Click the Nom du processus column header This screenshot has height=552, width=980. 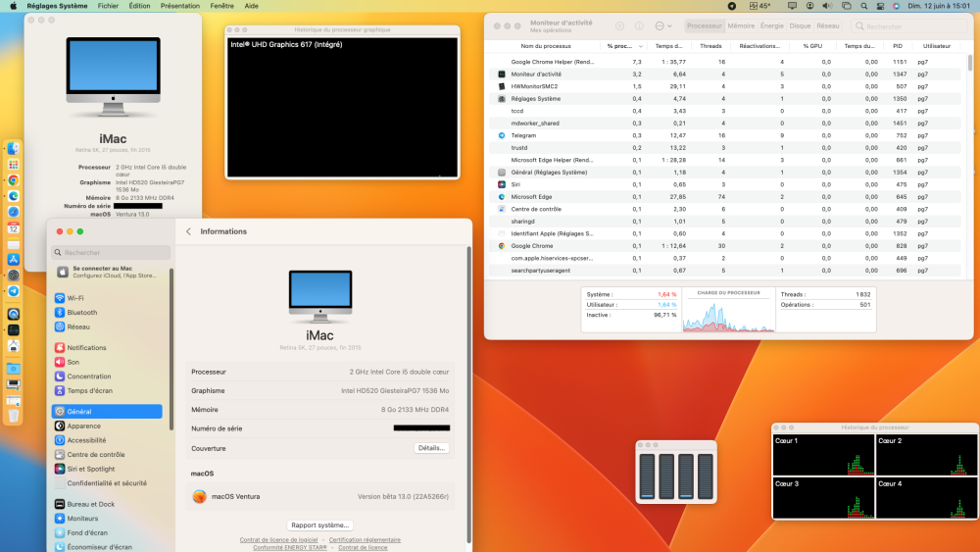546,46
